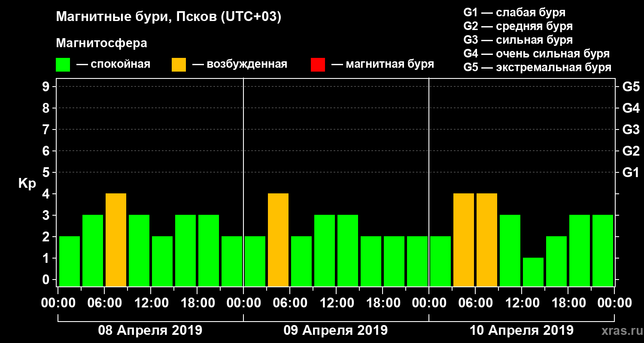Image resolution: width=644 pixels, height=343 pixels.
Task: Click the orange 'возбужденная' legend swatch
Action: 179,65
